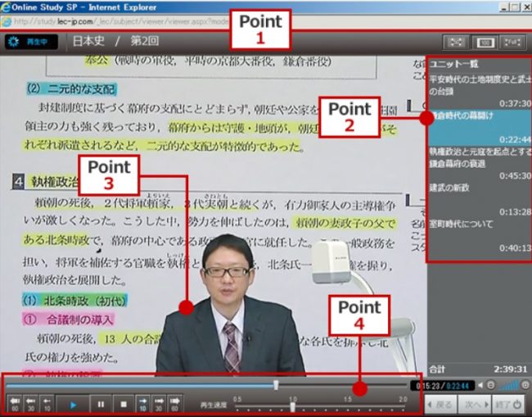This screenshot has width=532, height=417.
Task: Skip forward 10 seconds
Action: [143, 404]
